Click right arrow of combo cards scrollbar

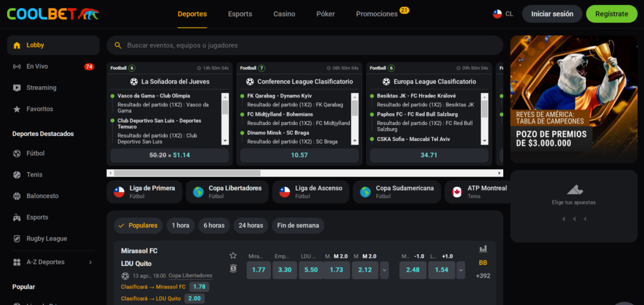(499, 173)
